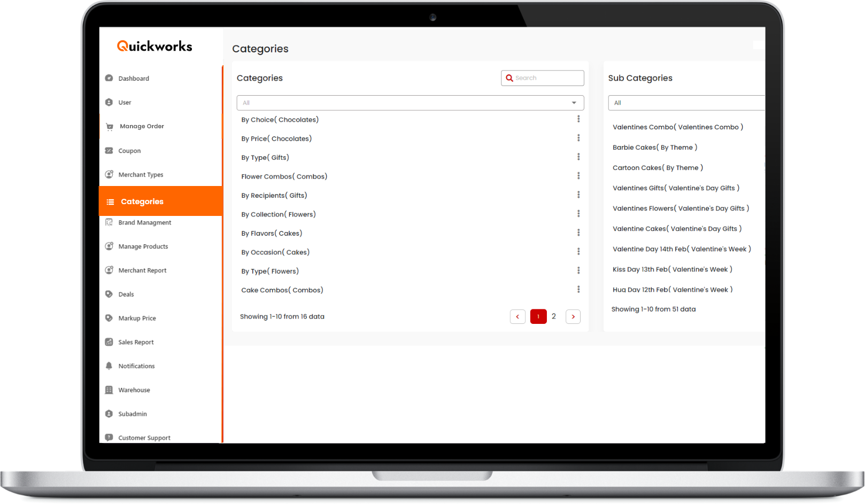The image size is (865, 504).
Task: Click the Notifications bell icon
Action: pyautogui.click(x=109, y=366)
